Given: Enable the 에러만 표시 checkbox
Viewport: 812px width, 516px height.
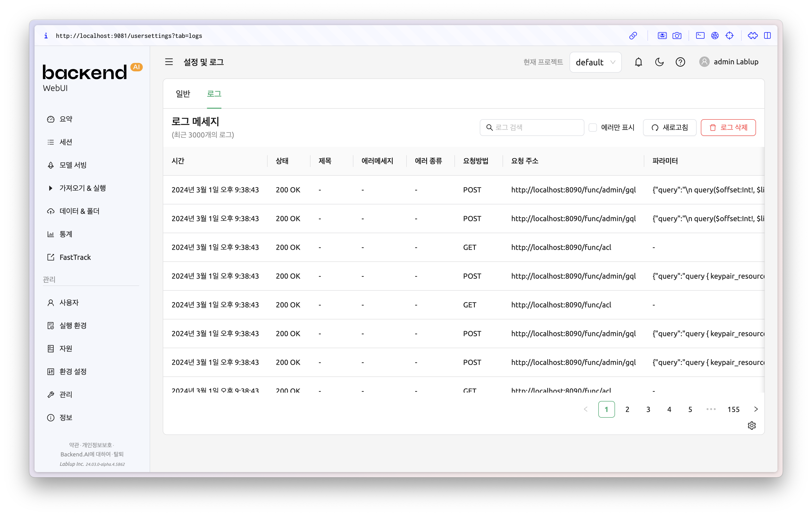Looking at the screenshot, I should click(x=593, y=127).
